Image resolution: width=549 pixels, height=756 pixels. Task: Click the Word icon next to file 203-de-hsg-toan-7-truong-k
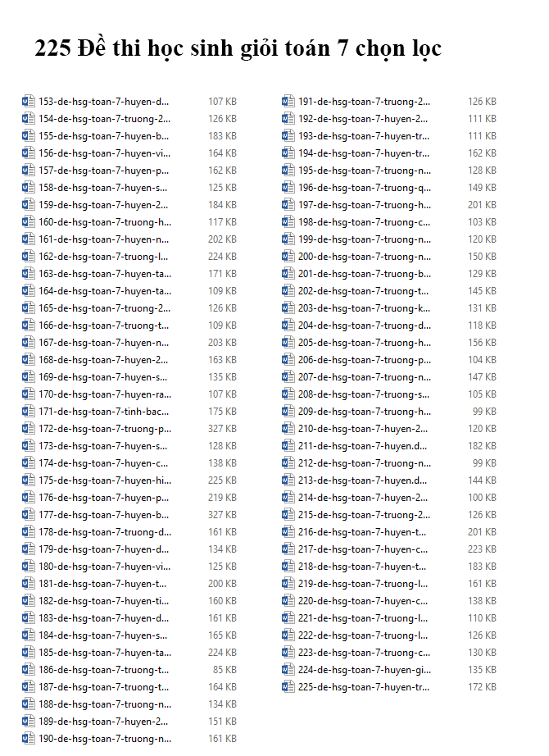tap(288, 308)
